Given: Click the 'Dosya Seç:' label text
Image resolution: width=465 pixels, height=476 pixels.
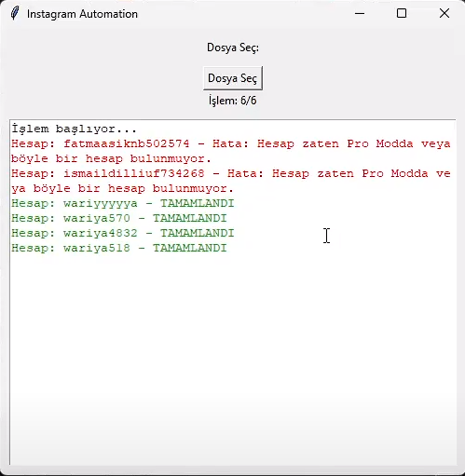Looking at the screenshot, I should pyautogui.click(x=233, y=48).
